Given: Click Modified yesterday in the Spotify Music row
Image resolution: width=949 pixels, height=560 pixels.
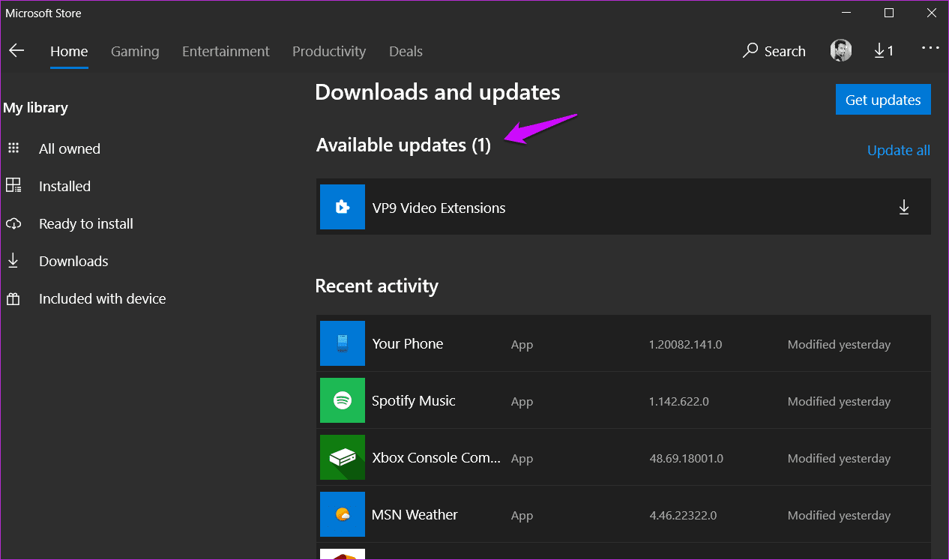Looking at the screenshot, I should [839, 402].
